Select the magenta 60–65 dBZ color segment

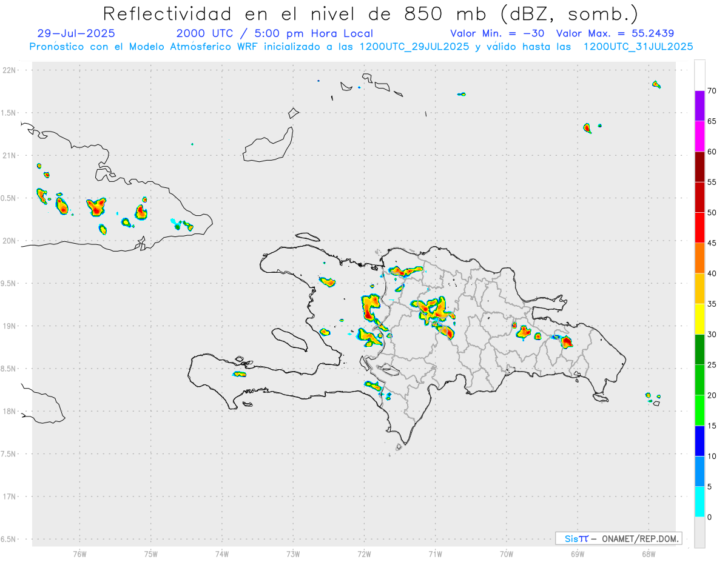[699, 136]
